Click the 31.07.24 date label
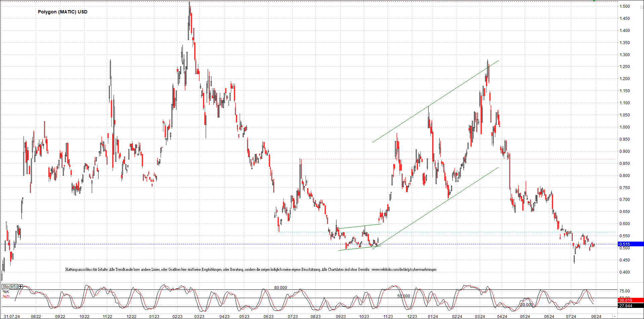Image resolution: width=644 pixels, height=319 pixels. coord(12,316)
